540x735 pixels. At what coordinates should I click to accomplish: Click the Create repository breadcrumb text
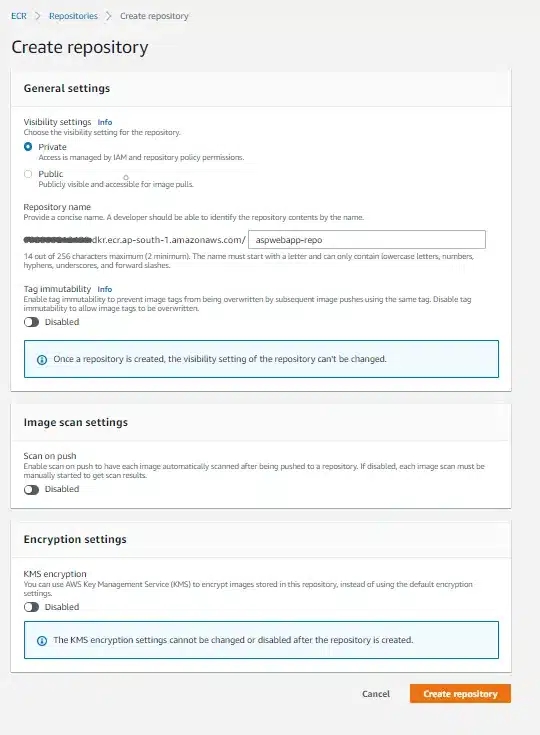click(x=154, y=16)
